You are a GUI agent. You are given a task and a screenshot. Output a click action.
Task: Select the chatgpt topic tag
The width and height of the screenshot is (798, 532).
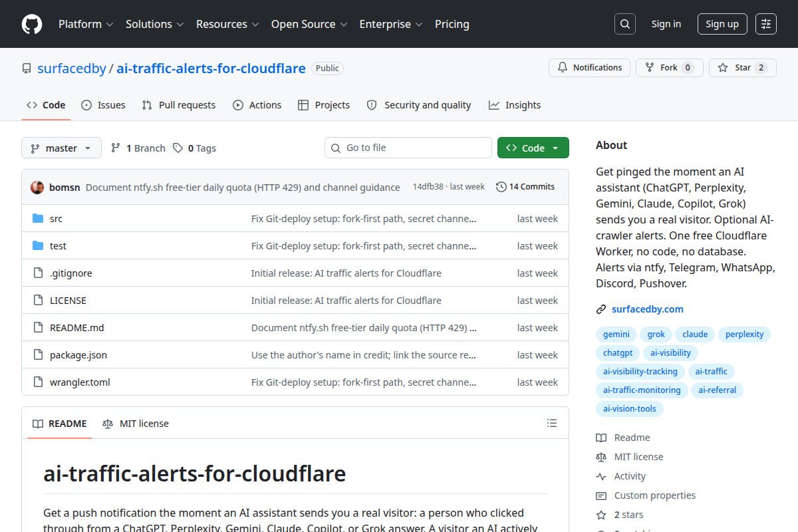click(x=618, y=353)
